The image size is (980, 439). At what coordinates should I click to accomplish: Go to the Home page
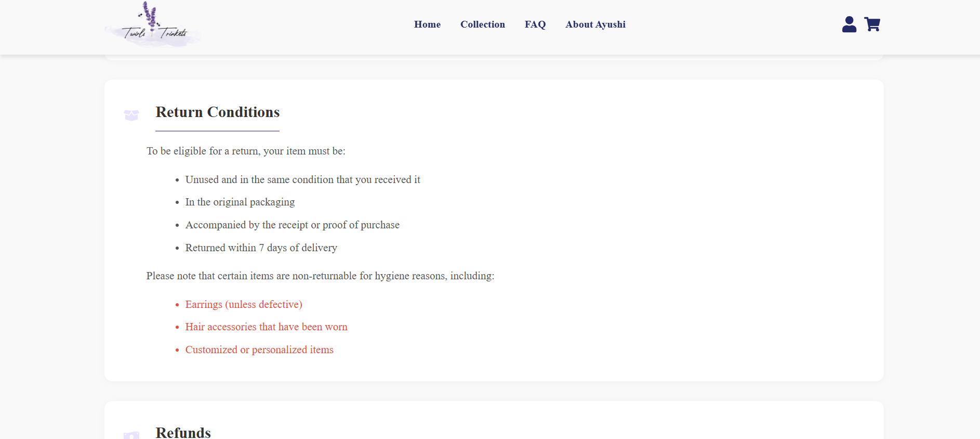coord(427,24)
